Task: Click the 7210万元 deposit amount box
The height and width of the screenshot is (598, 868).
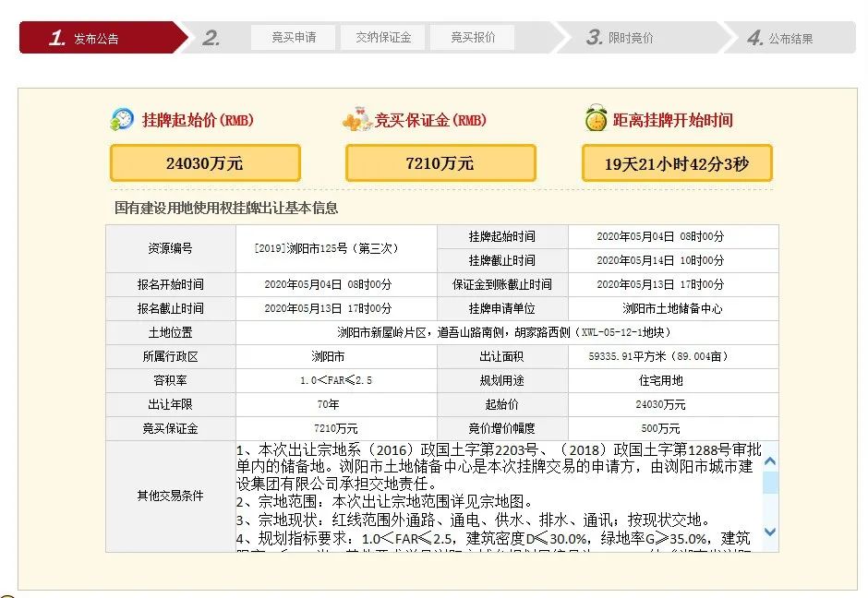Action: click(x=440, y=163)
